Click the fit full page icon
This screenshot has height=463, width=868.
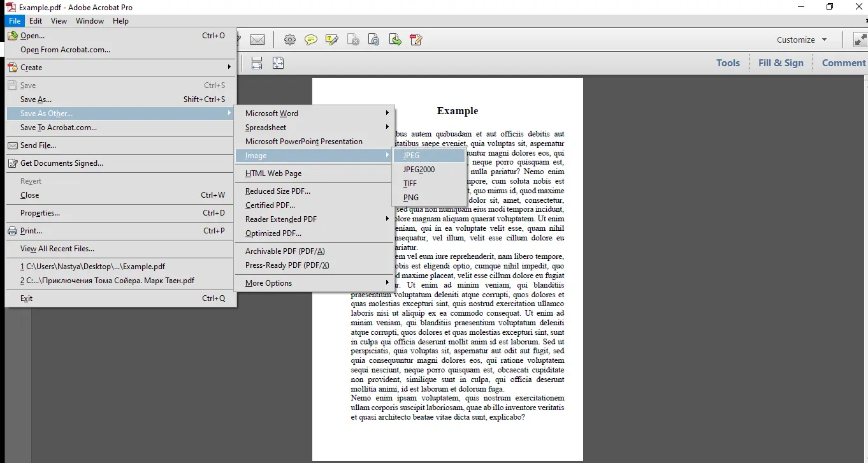(278, 62)
